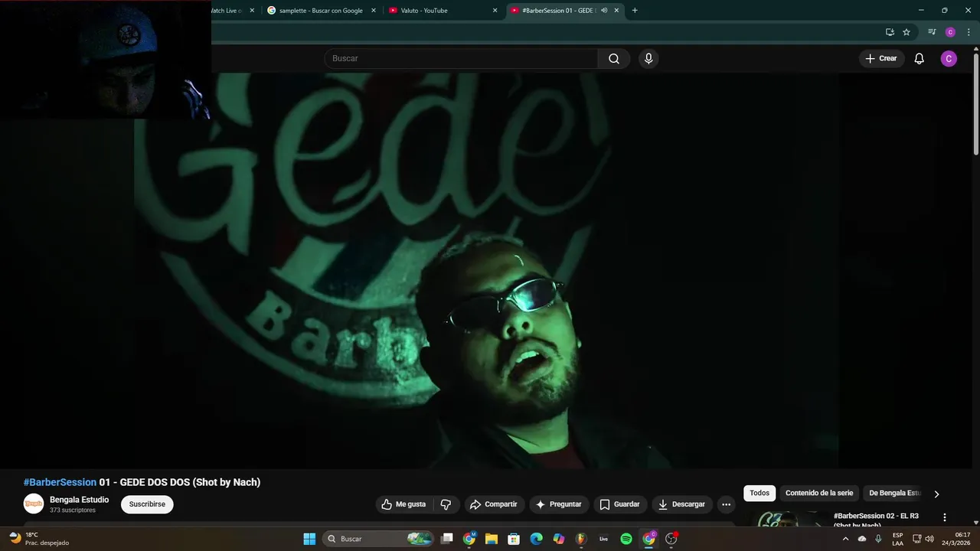Open Task View in taskbar
This screenshot has height=551, width=980.
coord(447,539)
